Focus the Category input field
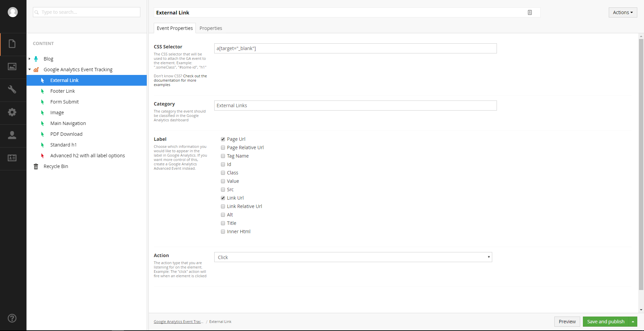The width and height of the screenshot is (644, 331). click(x=356, y=106)
